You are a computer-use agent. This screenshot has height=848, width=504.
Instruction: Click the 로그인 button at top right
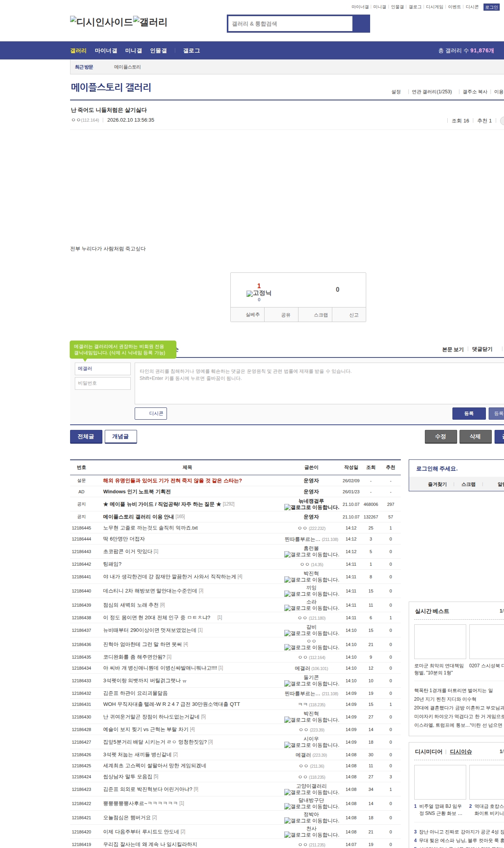[491, 7]
